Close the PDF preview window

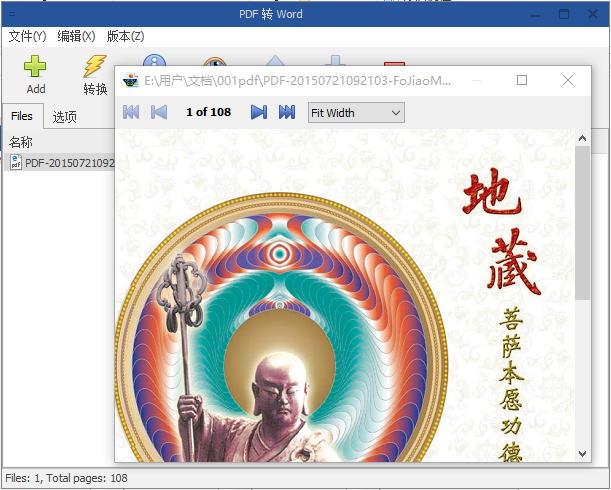[x=568, y=81]
